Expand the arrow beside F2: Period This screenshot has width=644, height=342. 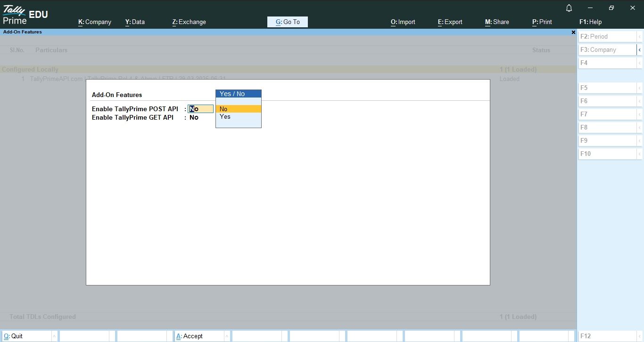(640, 36)
